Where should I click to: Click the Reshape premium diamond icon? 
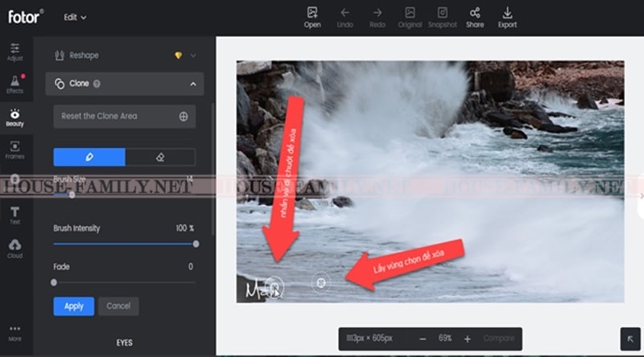pos(178,55)
